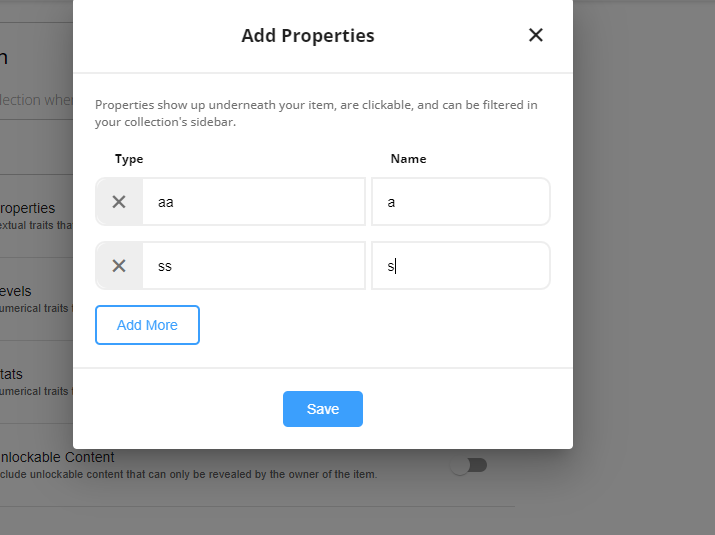Click the Name column header
Screen dimensions: 715x535
[x=409, y=159]
